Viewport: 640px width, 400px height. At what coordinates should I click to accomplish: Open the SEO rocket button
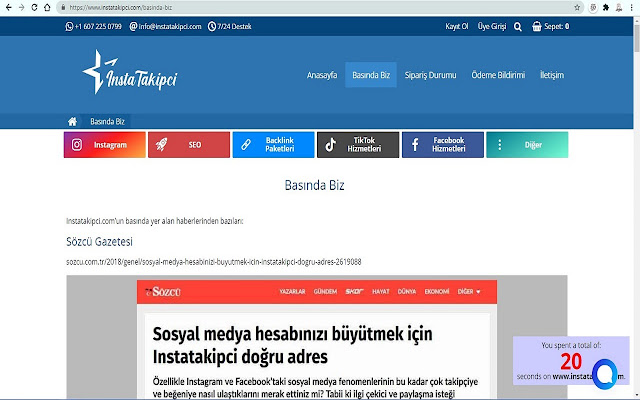tap(189, 145)
